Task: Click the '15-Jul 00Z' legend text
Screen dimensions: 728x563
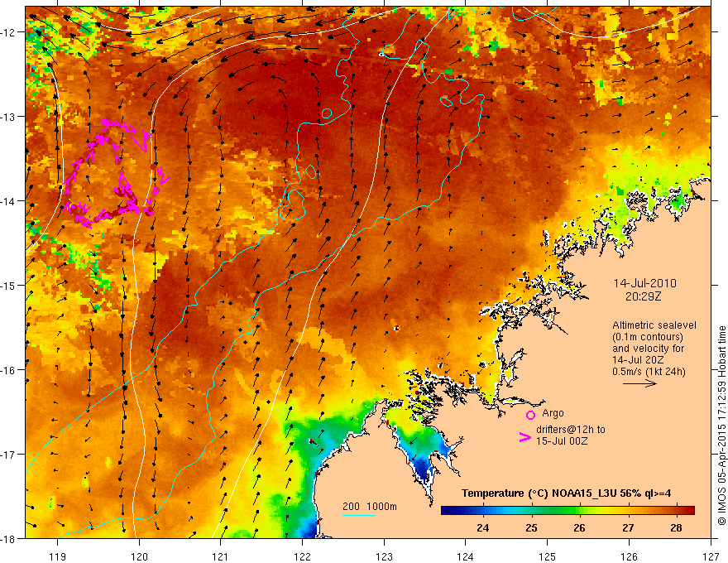Action: [562, 440]
